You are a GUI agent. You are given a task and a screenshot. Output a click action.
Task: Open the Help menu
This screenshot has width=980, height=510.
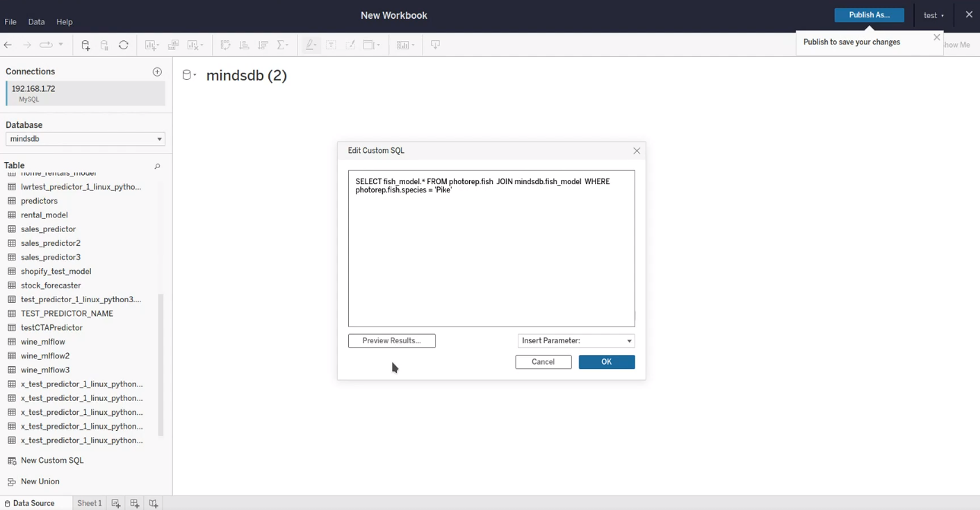pyautogui.click(x=64, y=22)
